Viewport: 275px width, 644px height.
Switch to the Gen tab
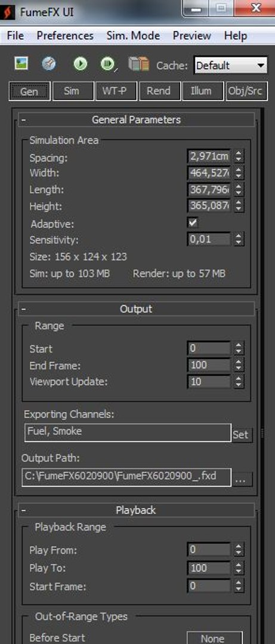(x=30, y=91)
